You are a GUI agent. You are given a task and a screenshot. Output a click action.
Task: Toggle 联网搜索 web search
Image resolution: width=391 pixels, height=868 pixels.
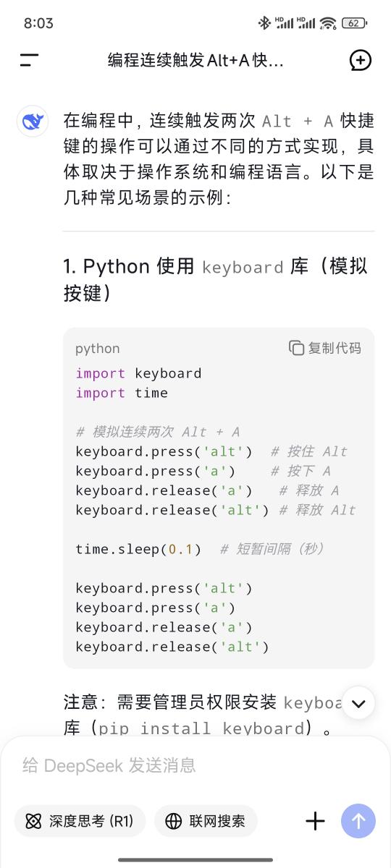pyautogui.click(x=206, y=821)
